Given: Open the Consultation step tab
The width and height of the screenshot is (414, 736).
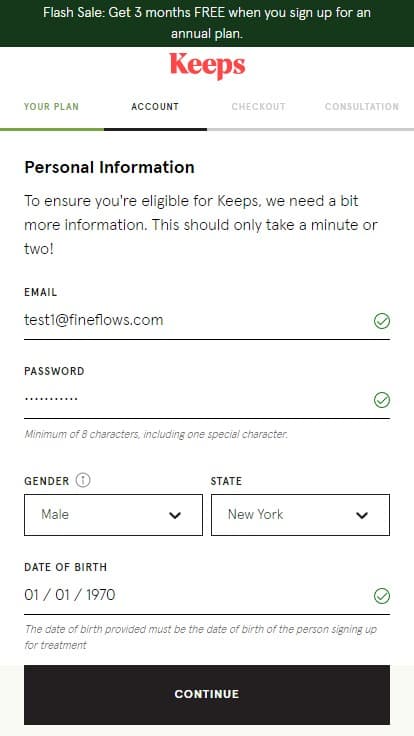Looking at the screenshot, I should 362,107.
